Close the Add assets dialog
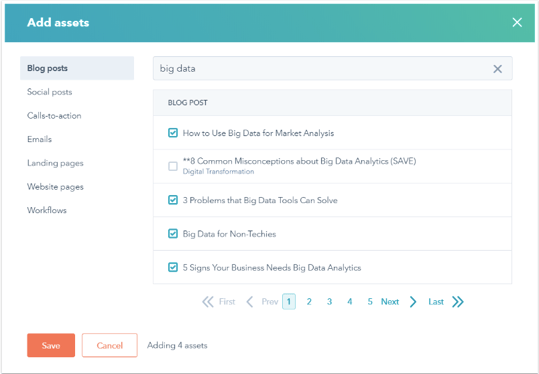The height and width of the screenshot is (374, 539). coord(517,23)
